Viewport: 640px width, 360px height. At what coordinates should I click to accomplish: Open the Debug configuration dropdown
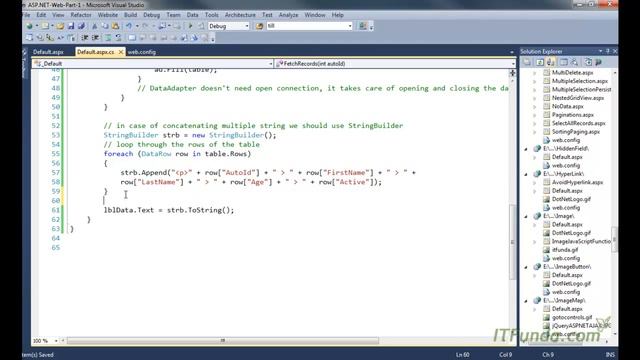[x=247, y=26]
